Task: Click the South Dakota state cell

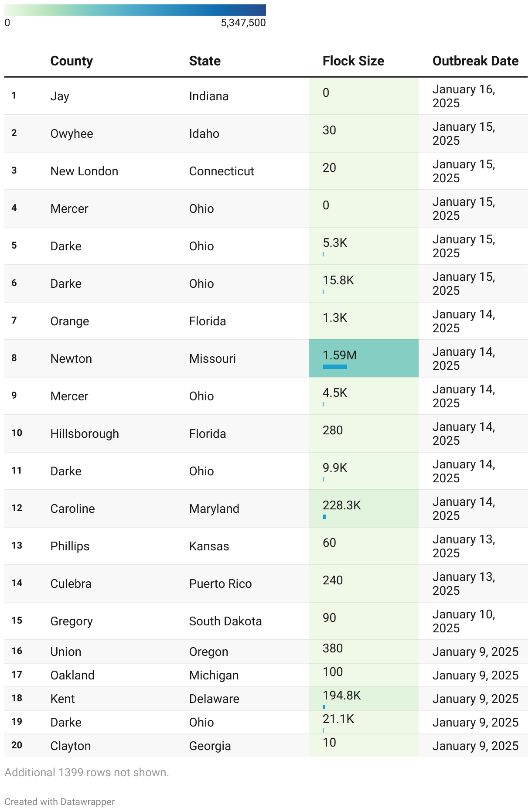Action: (225, 621)
